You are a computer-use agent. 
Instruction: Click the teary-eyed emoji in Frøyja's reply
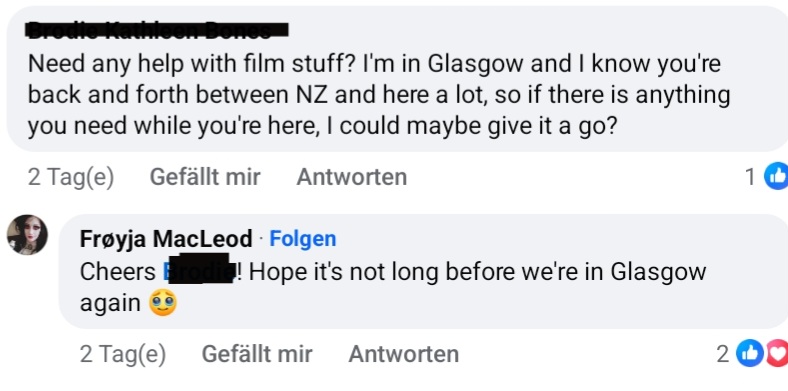pos(163,303)
